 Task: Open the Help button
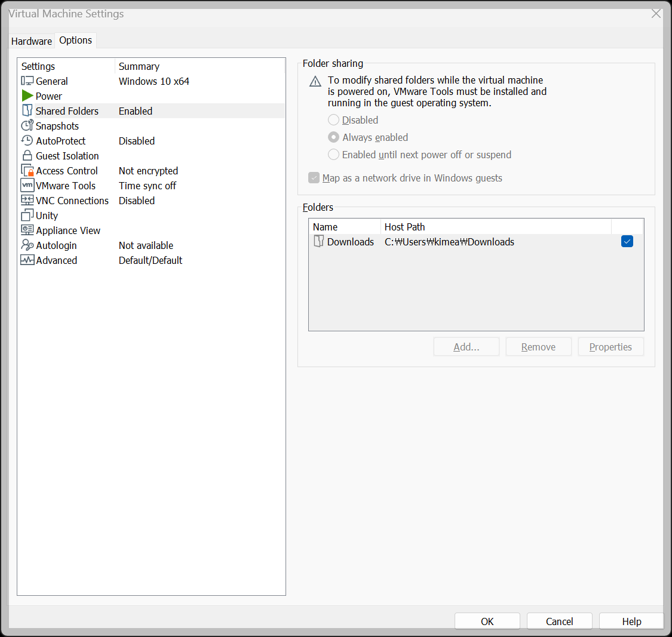pos(631,621)
